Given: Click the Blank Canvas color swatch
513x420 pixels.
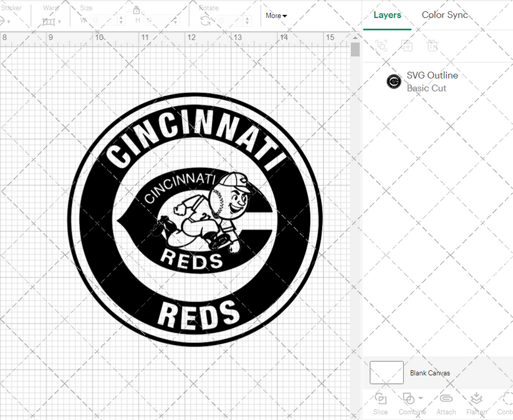Looking at the screenshot, I should (386, 373).
